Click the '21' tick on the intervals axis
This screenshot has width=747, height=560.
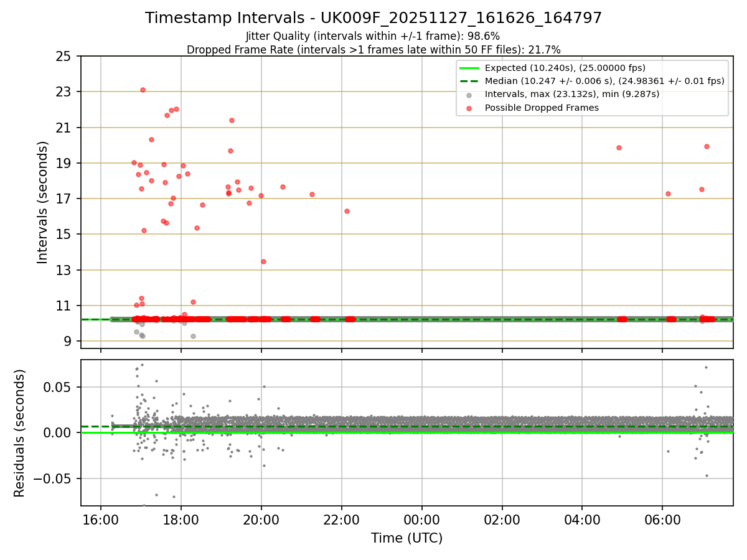pyautogui.click(x=65, y=128)
